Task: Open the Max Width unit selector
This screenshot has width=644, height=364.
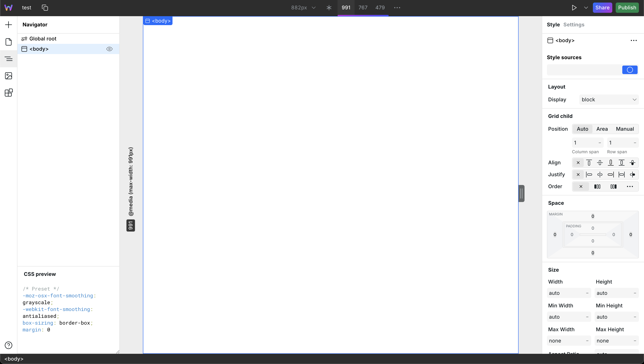Action: [587, 341]
